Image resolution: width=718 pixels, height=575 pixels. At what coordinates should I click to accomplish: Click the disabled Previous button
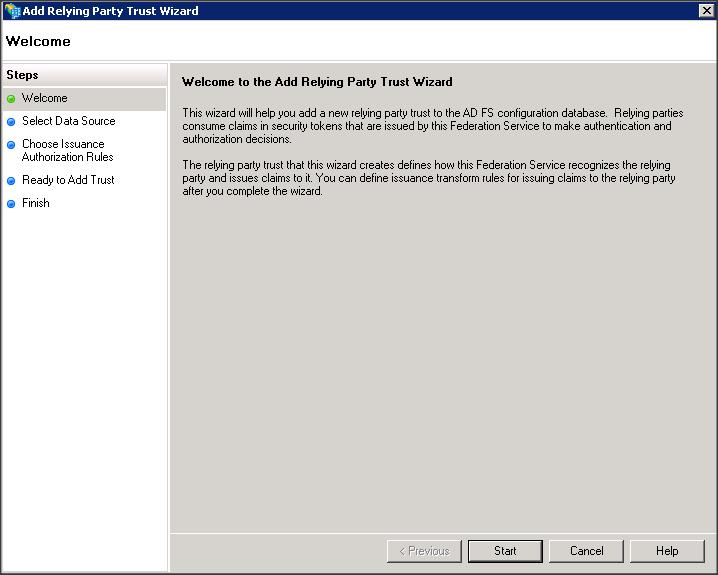(x=424, y=551)
